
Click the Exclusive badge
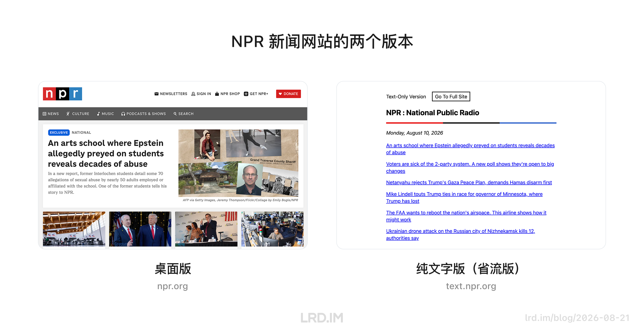coord(59,132)
